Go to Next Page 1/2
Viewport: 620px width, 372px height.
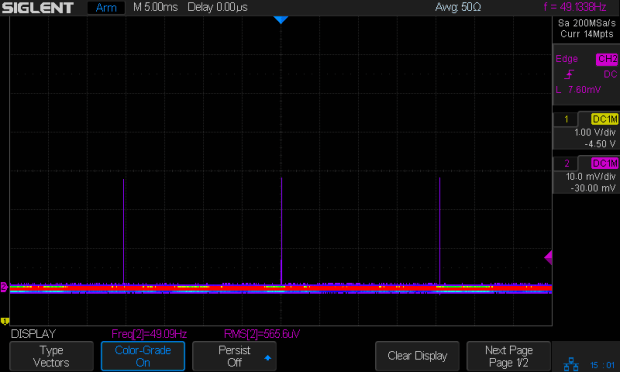coord(508,356)
